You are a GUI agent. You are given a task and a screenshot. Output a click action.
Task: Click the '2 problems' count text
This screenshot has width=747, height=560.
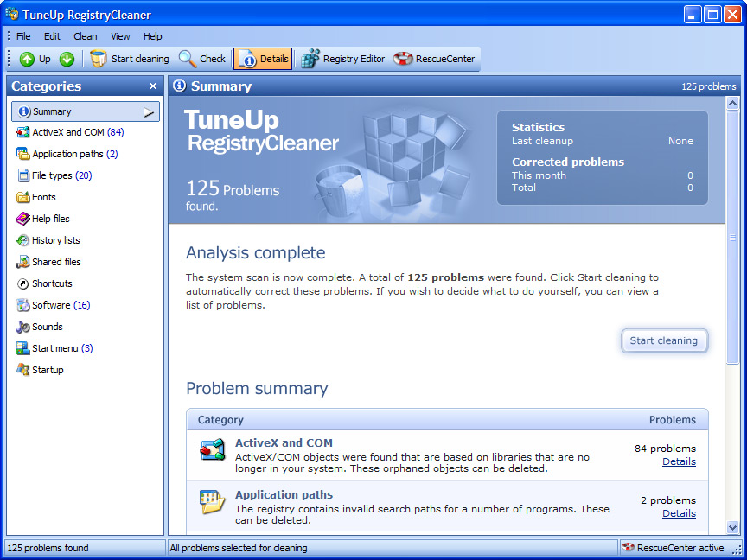[x=668, y=500]
